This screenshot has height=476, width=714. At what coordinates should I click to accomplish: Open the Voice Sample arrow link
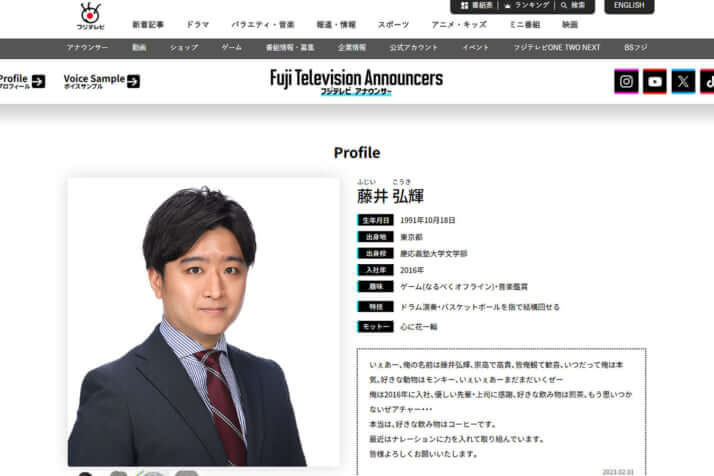[101, 81]
